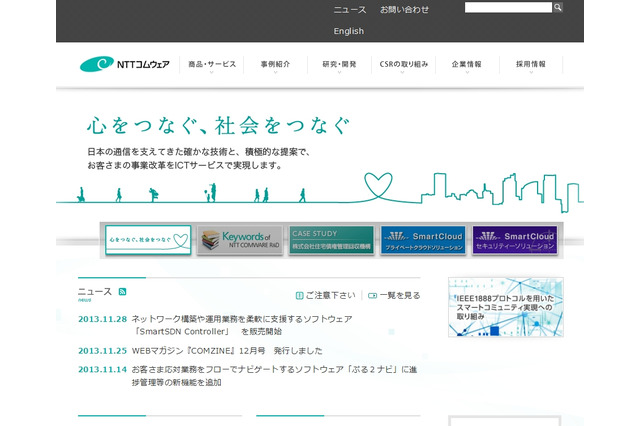Click the 2013.11.25 news date
640x426 pixels.
pyautogui.click(x=102, y=351)
